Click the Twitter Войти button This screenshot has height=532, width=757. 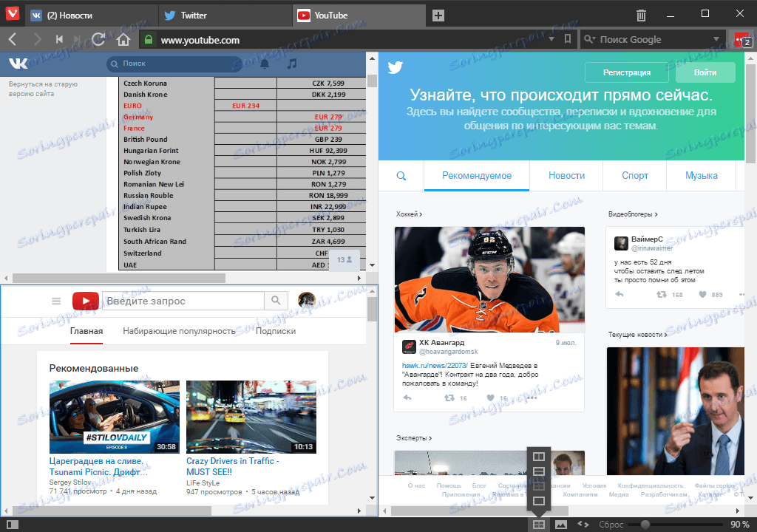tap(705, 72)
